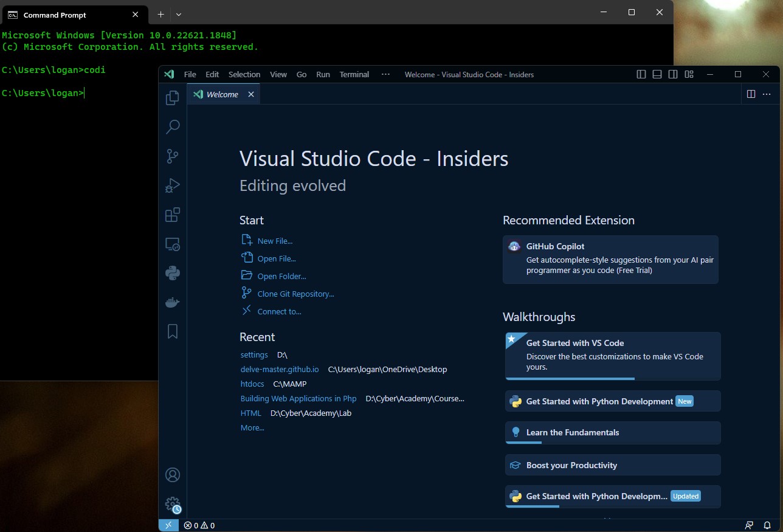Open Source Control view
Screen dimensions: 783x532
tap(173, 156)
